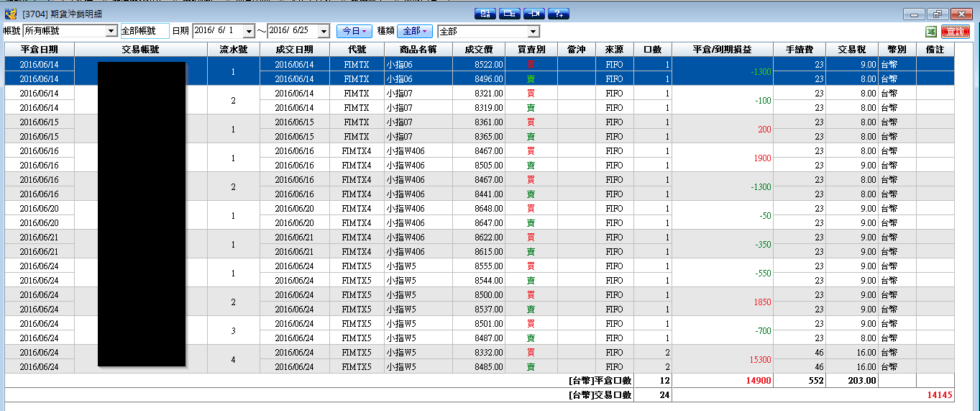Open the 所有帳號 account dropdown
Viewport: 980px width, 411px height.
click(x=111, y=31)
